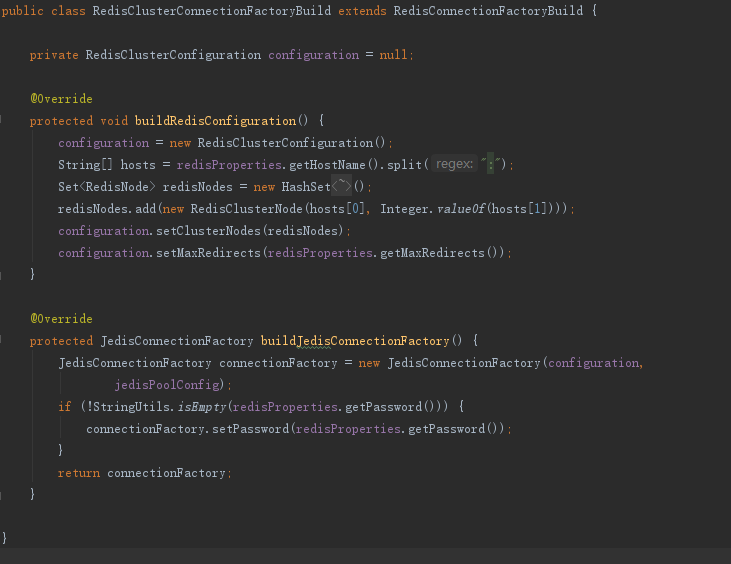Click the italic isEmpty method

pos(201,406)
